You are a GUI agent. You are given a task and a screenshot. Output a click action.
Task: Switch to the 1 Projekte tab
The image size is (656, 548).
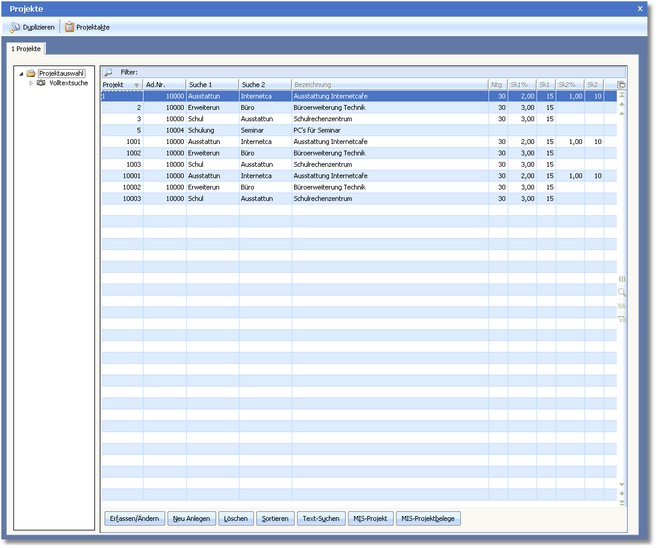(x=26, y=48)
